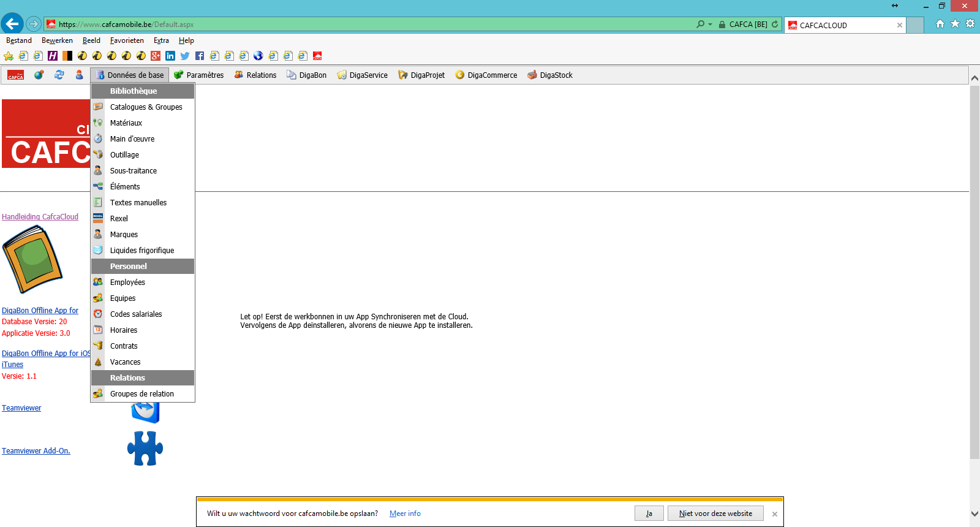Open the browser tools gear icon
980x527 pixels.
pyautogui.click(x=970, y=24)
